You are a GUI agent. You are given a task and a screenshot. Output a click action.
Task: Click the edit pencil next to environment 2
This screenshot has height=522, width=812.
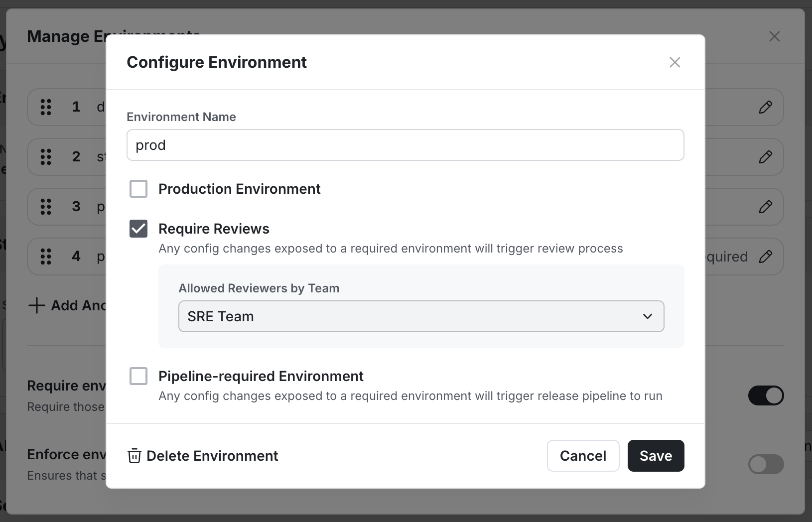point(766,157)
